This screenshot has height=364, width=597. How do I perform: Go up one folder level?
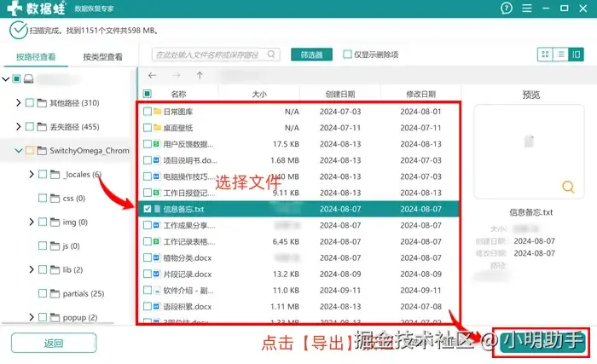[x=200, y=75]
